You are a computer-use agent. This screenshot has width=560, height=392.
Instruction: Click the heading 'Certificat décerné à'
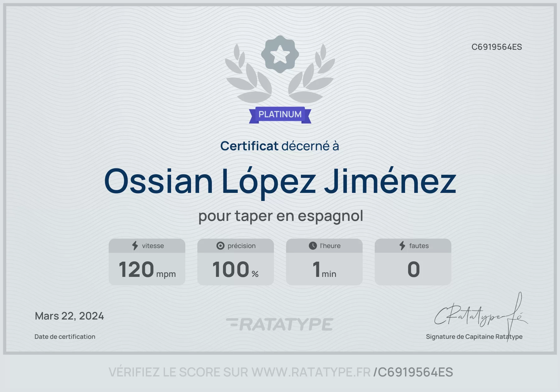point(279,146)
